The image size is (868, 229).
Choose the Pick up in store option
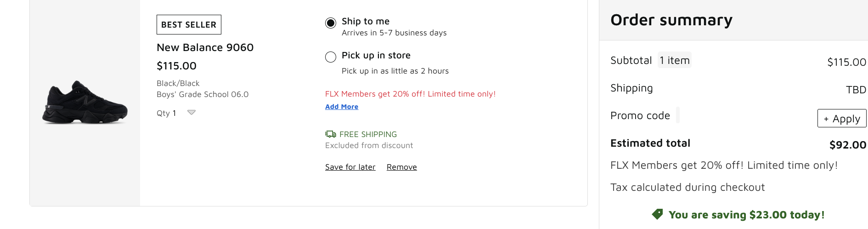tap(331, 57)
